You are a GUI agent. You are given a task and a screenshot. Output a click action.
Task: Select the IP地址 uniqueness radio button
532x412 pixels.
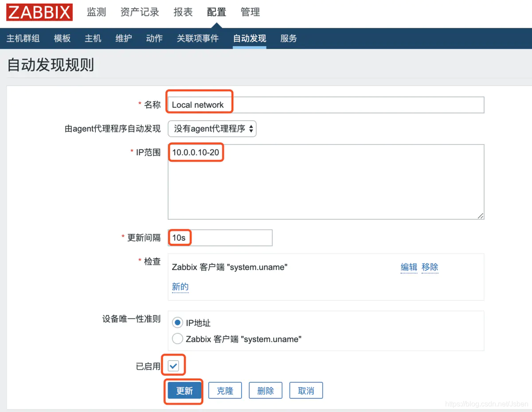tap(178, 323)
